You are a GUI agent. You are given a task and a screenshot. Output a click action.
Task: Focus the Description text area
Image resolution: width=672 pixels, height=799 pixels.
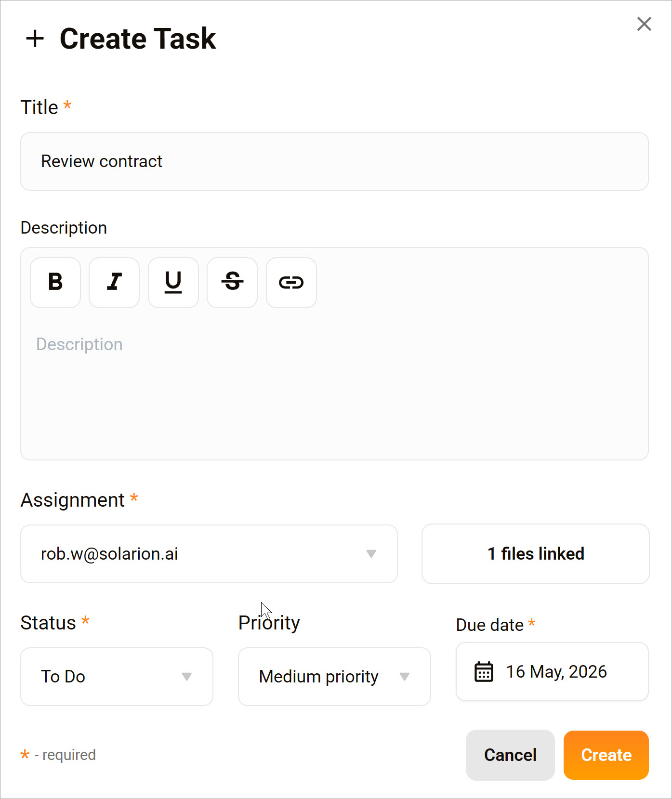pyautogui.click(x=334, y=385)
